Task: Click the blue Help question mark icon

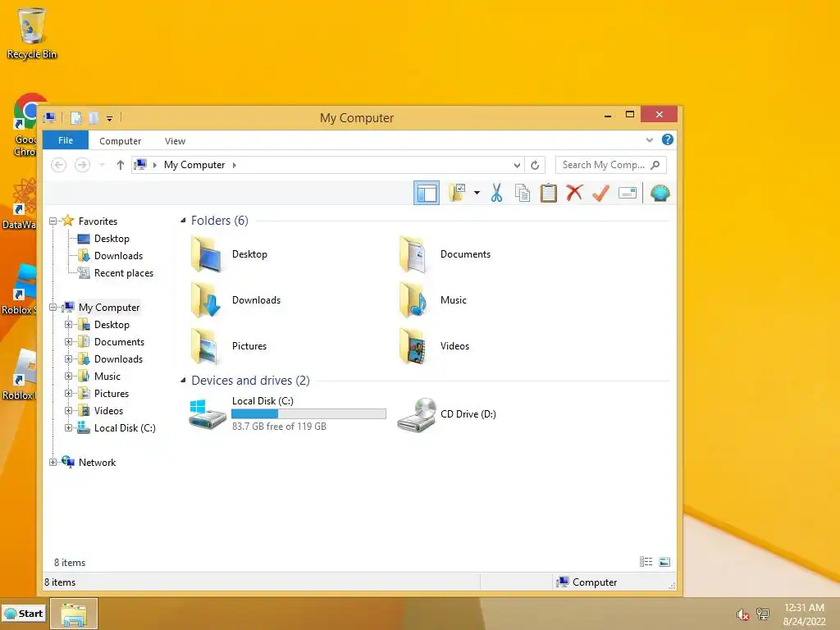Action: [x=668, y=139]
